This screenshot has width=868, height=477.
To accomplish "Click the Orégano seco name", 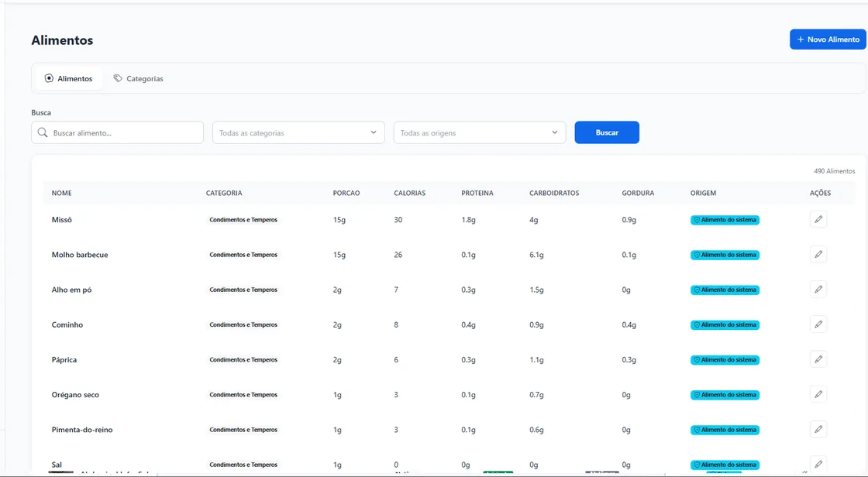I will point(75,395).
